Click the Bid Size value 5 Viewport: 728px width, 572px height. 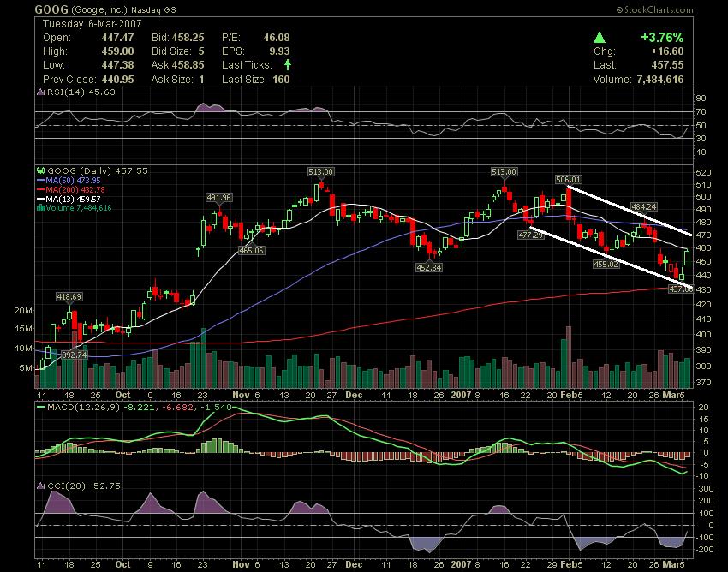coord(201,51)
